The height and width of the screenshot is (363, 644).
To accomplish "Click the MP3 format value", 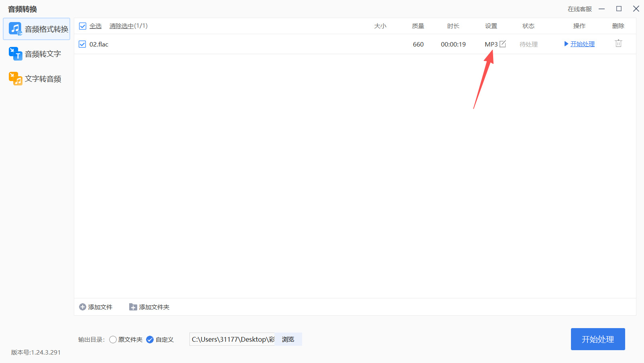I will click(x=491, y=44).
